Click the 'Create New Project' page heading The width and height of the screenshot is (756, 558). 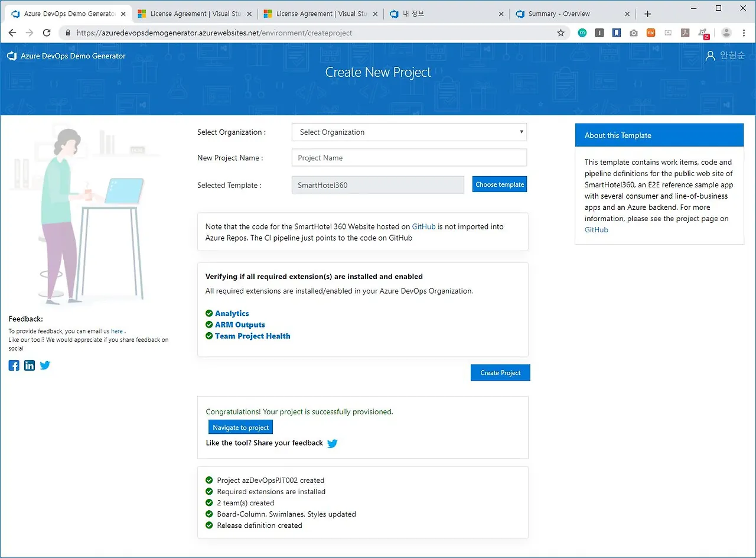(378, 72)
